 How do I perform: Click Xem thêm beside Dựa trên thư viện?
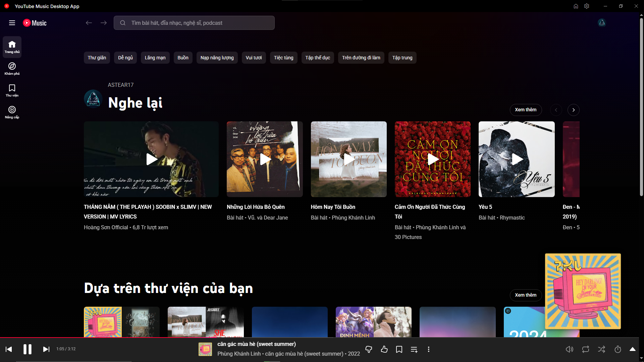526,295
